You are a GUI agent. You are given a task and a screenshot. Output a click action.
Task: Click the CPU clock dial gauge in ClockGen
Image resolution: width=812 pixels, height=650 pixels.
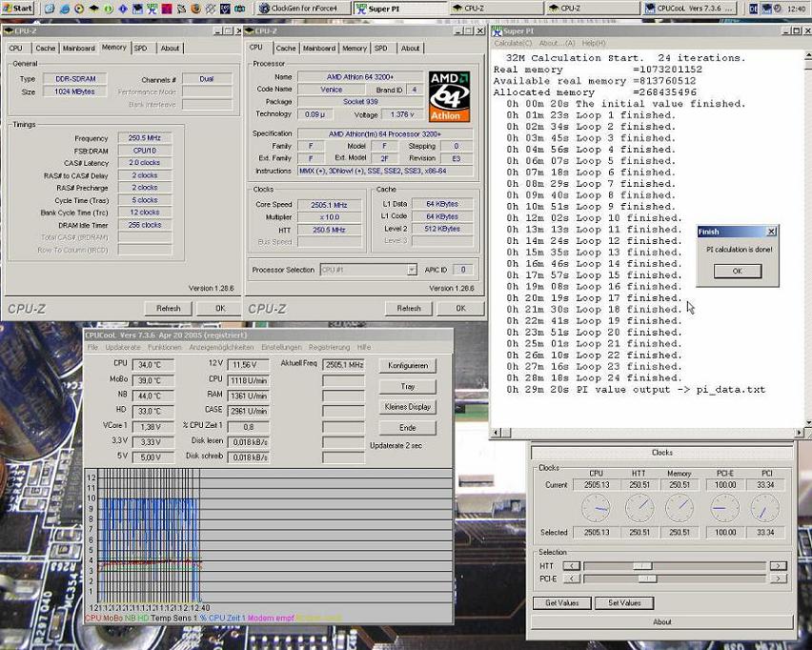click(596, 508)
